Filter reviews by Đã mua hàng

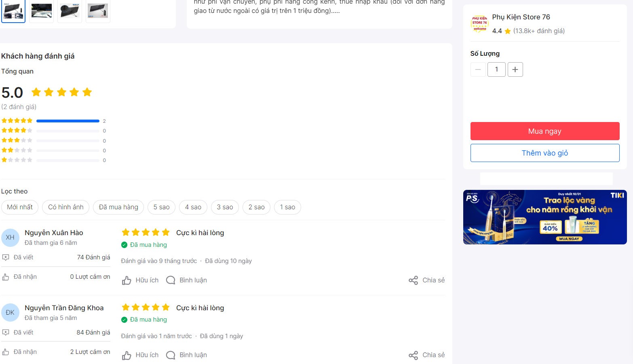pos(118,207)
